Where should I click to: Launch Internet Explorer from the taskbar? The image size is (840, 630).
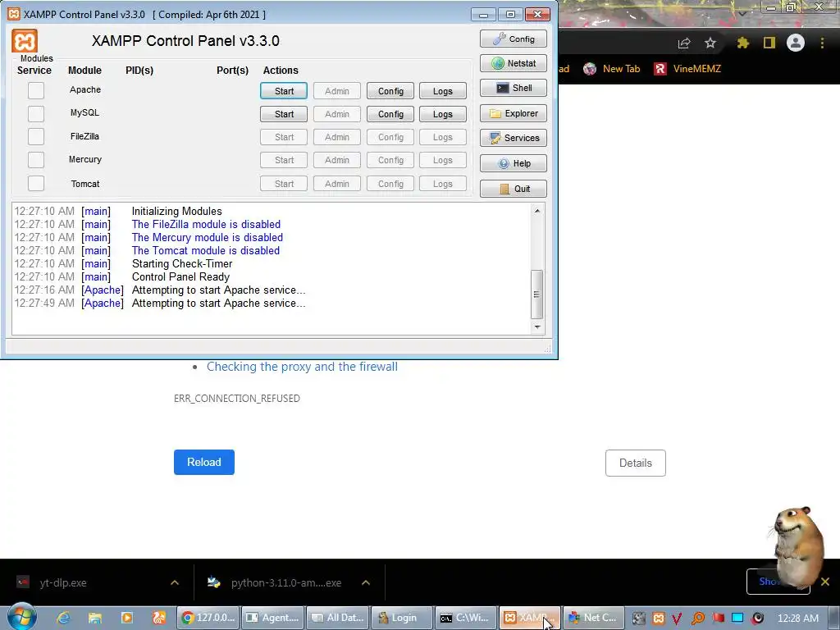[x=64, y=618]
